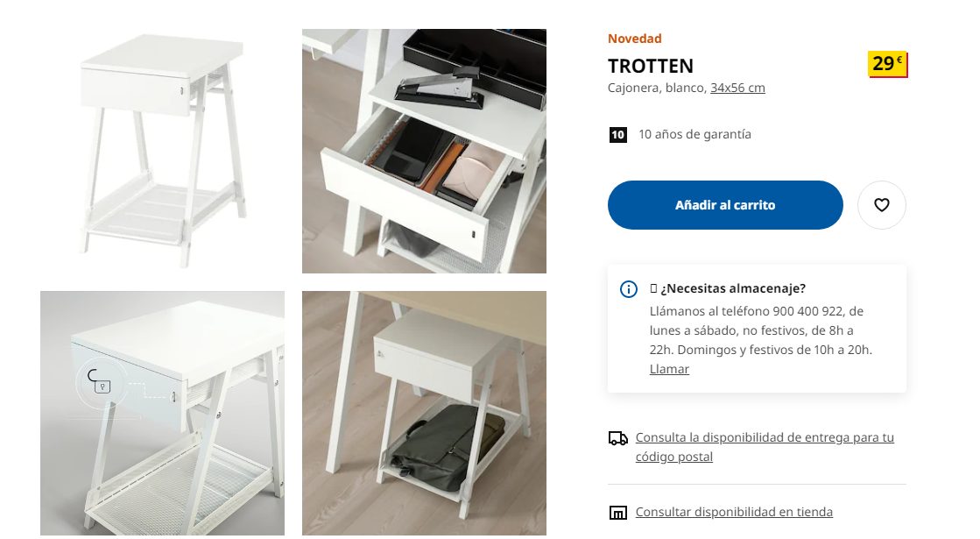
Task: Open the photo with green bag on shelf
Action: 424,413
